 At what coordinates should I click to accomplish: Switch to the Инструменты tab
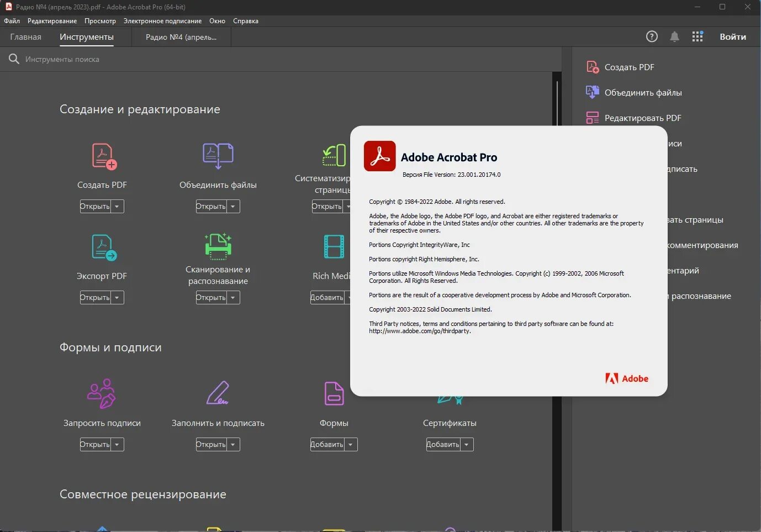click(87, 37)
